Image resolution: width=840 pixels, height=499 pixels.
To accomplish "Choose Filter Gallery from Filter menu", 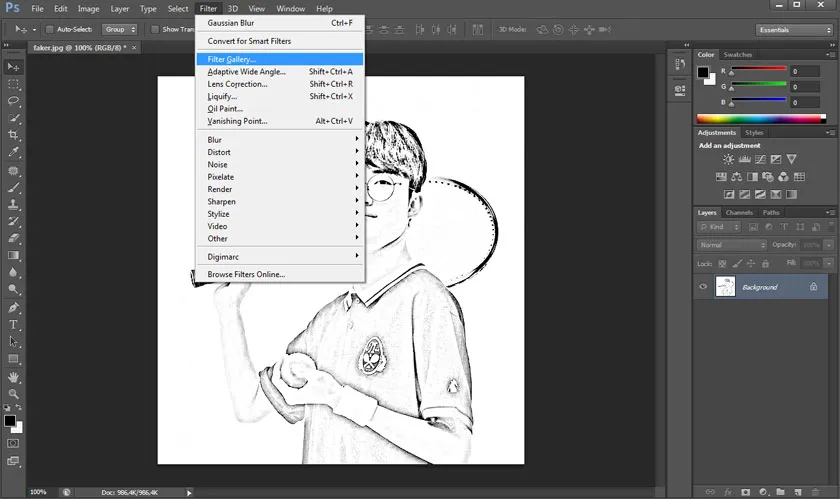I will (232, 59).
